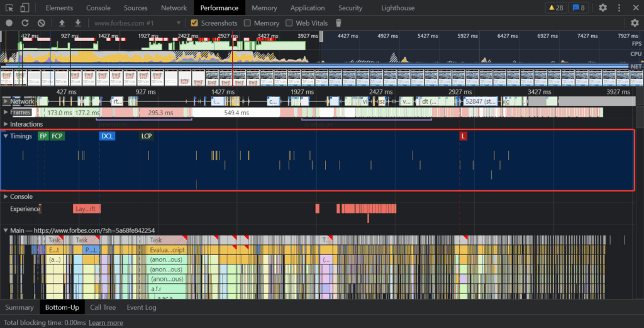Screen dimensions: 644x328
Task: Collapse the Timings track
Action: point(6,136)
